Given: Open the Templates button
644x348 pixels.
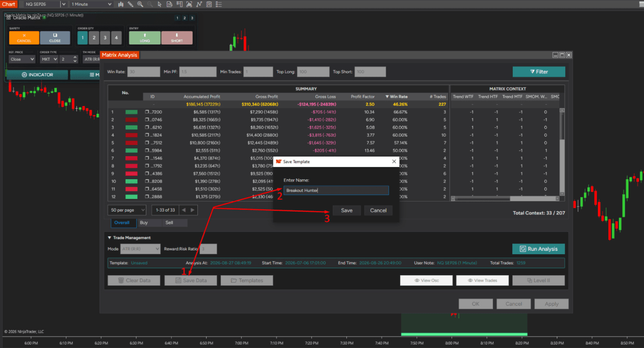Looking at the screenshot, I should (247, 281).
